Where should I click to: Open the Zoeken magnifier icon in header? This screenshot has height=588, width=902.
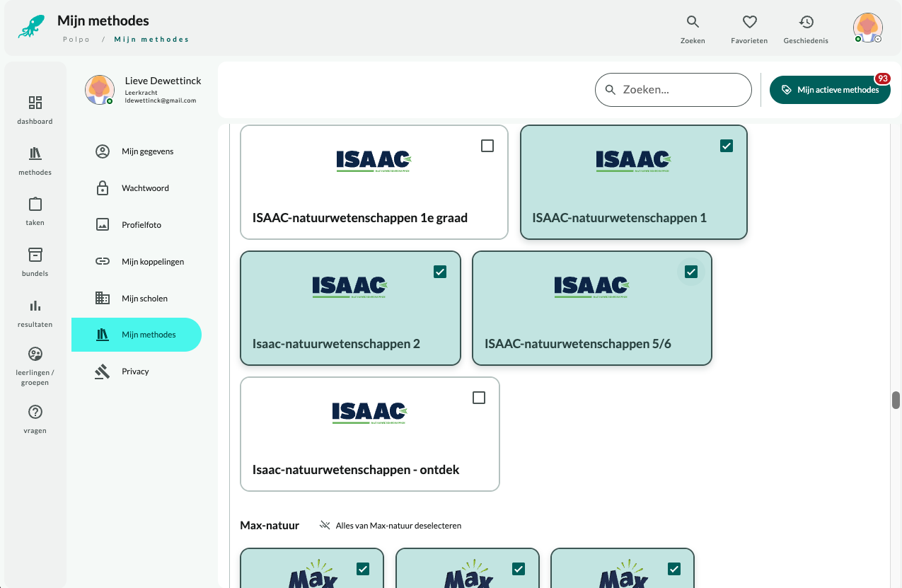click(693, 22)
